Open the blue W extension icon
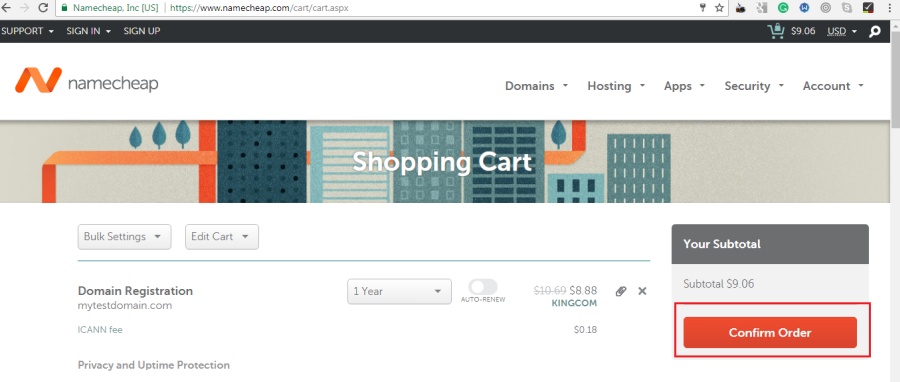This screenshot has height=382, width=900. click(804, 8)
